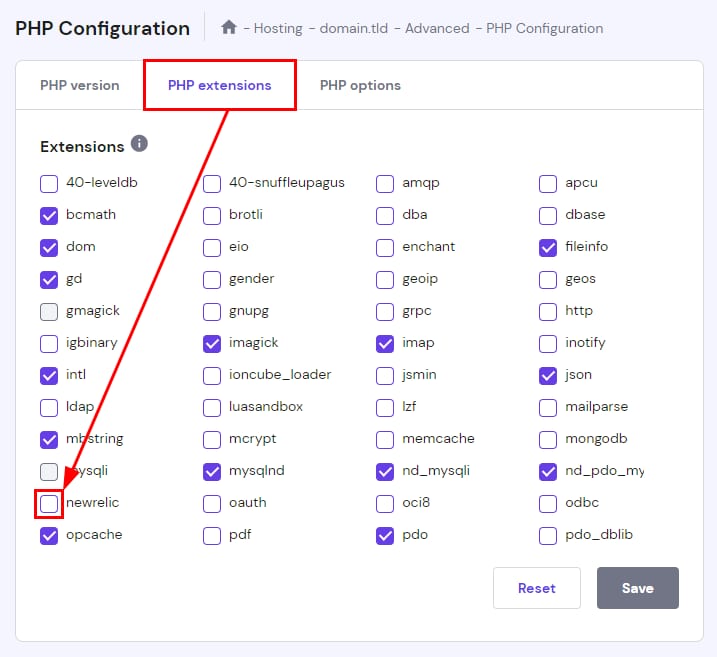The image size is (717, 657).
Task: Disable the nd_mysqli extension
Action: [385, 471]
